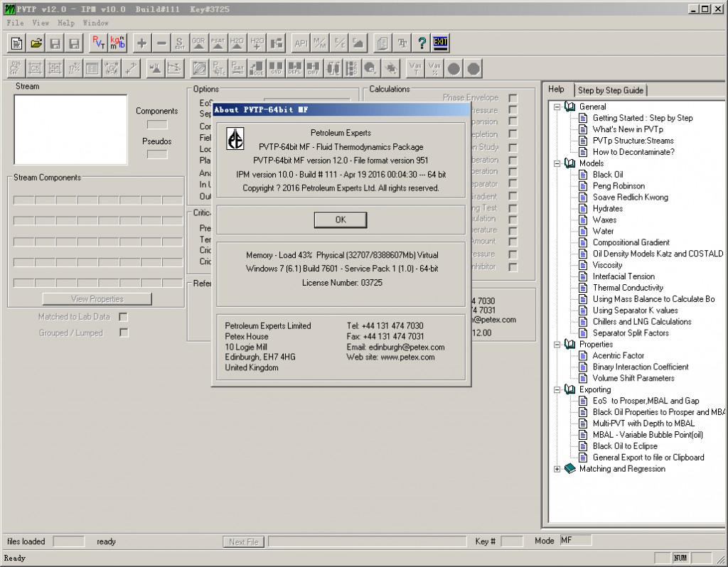The height and width of the screenshot is (567, 728).
Task: Click the Key # field in the status bar
Action: (x=512, y=541)
